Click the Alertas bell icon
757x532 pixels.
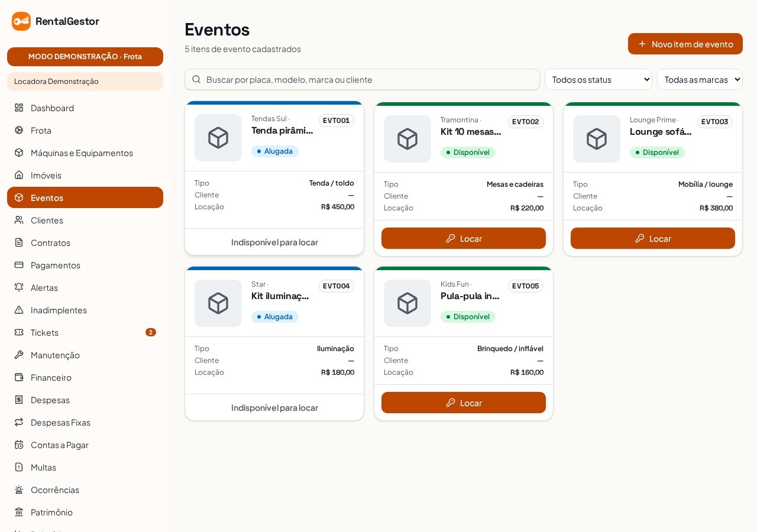(x=19, y=287)
